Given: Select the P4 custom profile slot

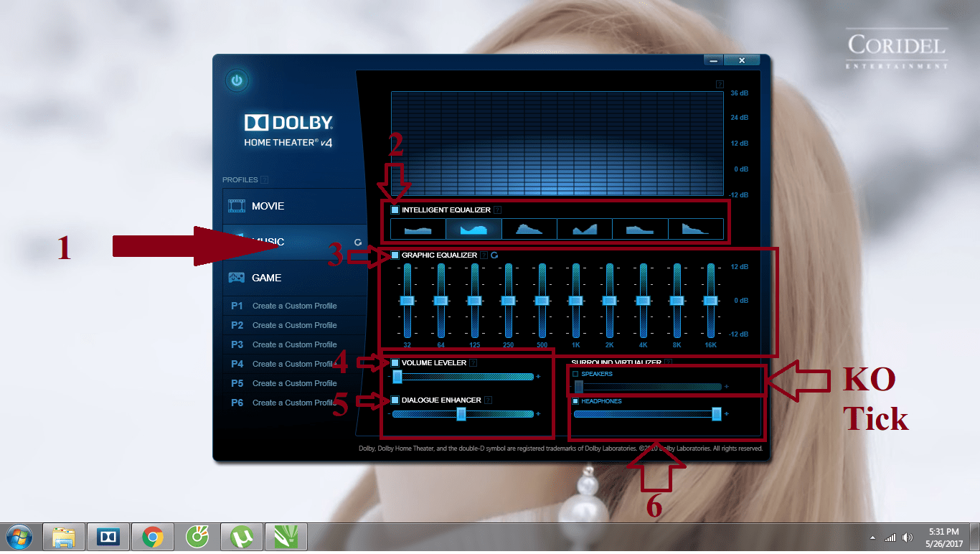Looking at the screenshot, I should [295, 364].
